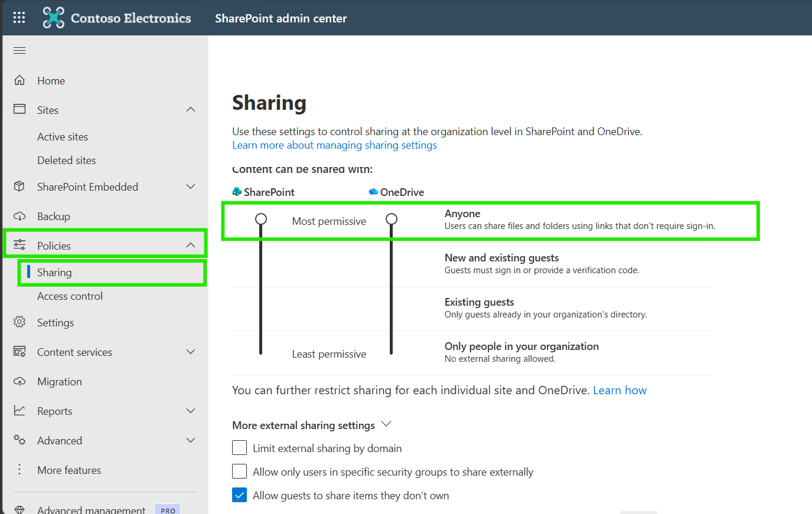Screen dimensions: 812x514
Task: Click the SharePoint Embedded cube icon
Action: pyautogui.click(x=19, y=186)
